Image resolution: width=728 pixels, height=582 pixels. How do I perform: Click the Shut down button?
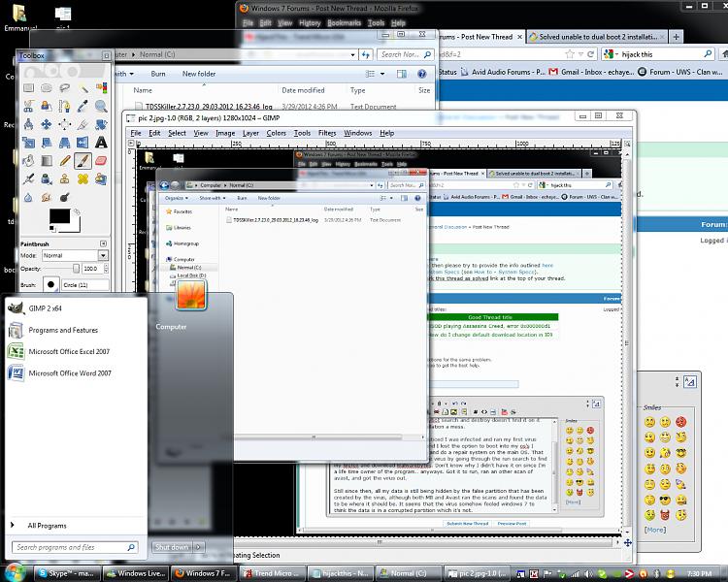tap(172, 547)
